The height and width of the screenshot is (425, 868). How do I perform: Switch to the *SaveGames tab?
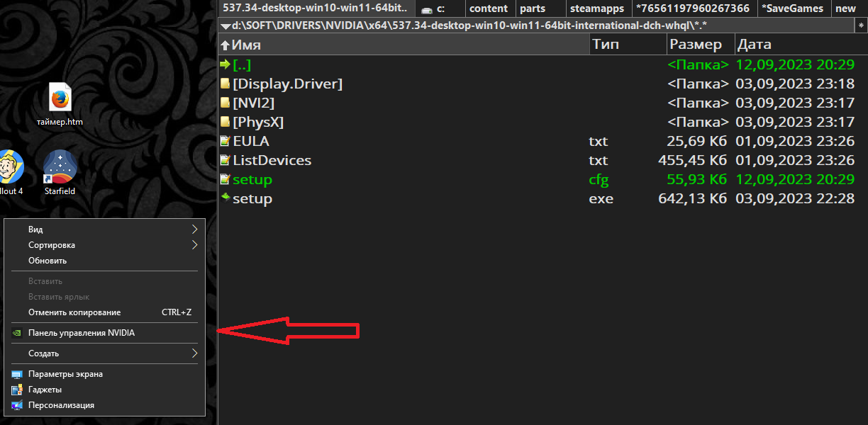792,8
